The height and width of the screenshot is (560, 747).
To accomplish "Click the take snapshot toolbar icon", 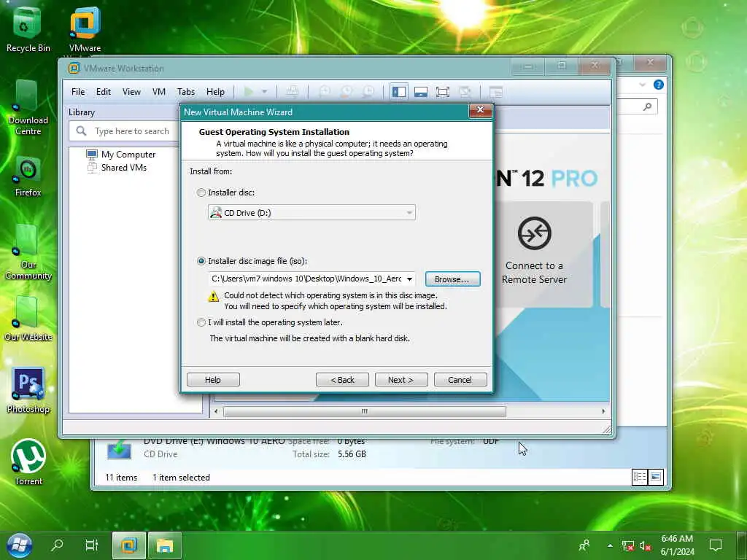I will (325, 91).
